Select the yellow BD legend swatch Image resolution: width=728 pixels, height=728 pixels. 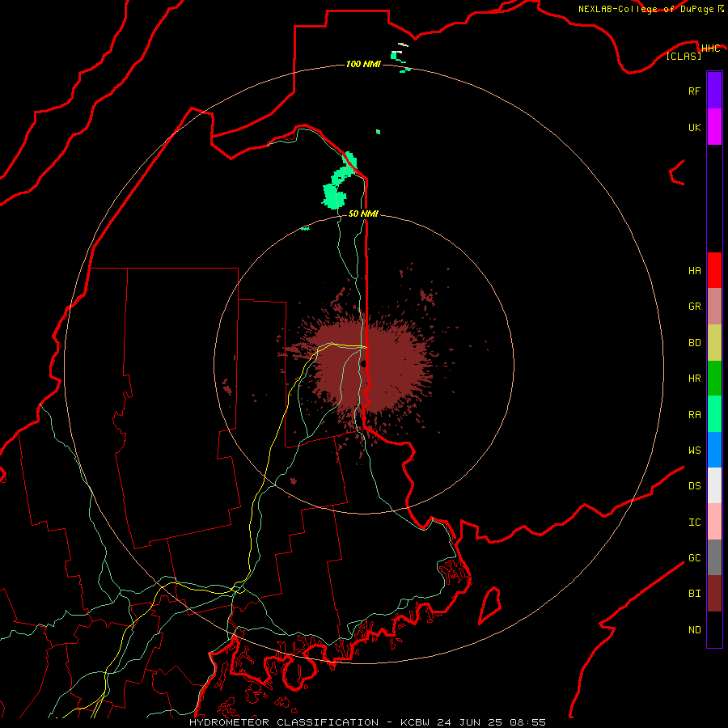click(x=714, y=343)
